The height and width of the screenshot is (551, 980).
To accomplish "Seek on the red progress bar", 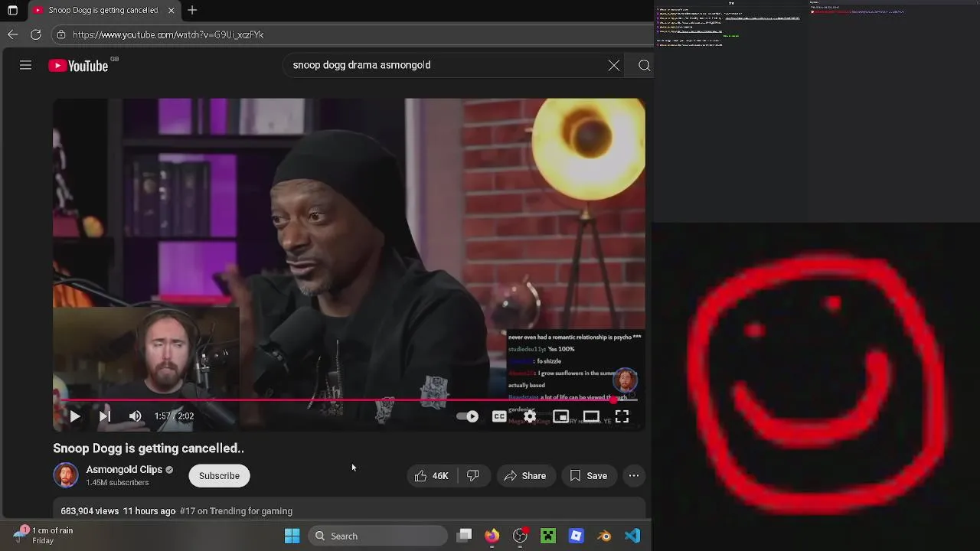I will 348,399.
